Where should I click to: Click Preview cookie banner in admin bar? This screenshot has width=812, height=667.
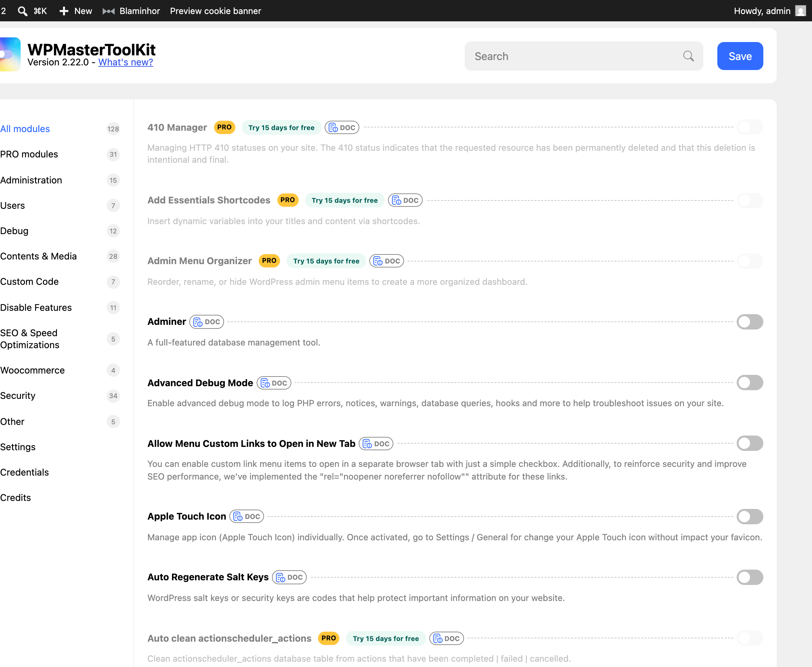tap(215, 11)
